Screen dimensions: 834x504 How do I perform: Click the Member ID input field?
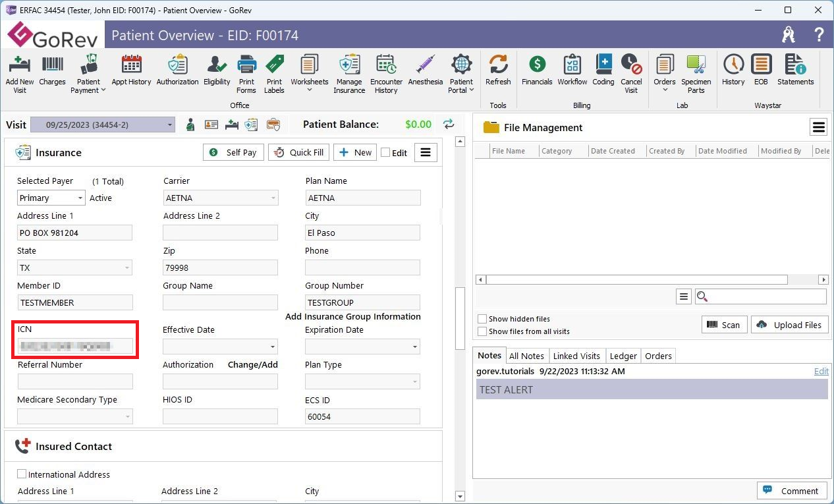(x=75, y=303)
